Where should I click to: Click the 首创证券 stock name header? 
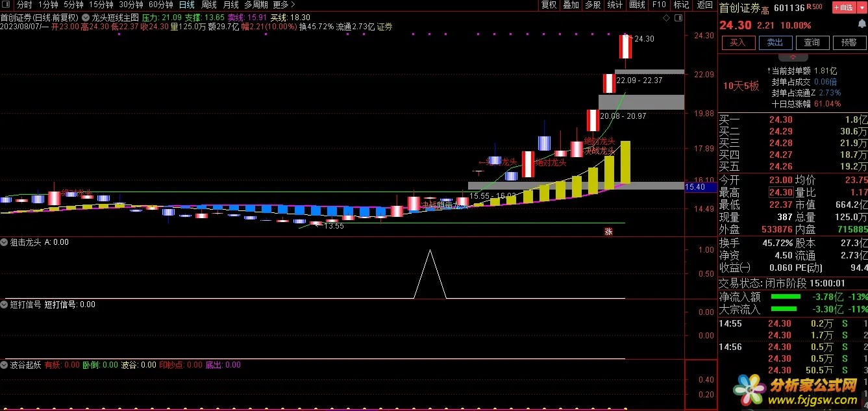click(739, 8)
